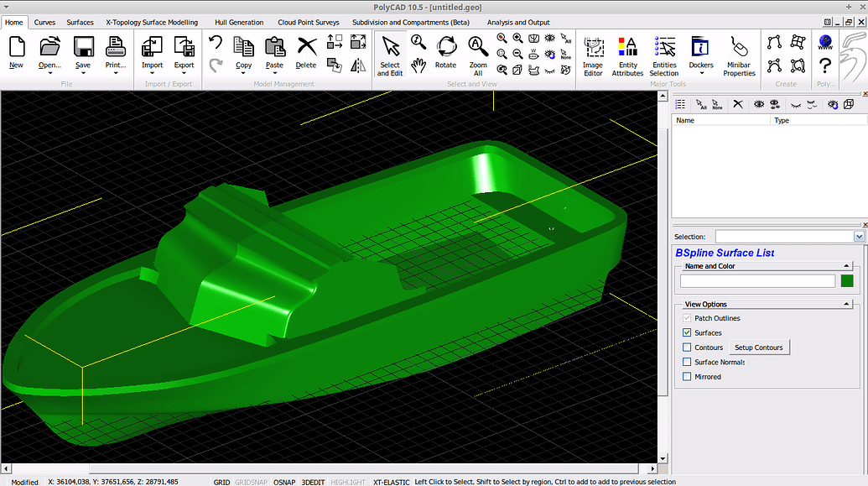The image size is (868, 486).
Task: Click the create B-spline curve icon
Action: [x=774, y=65]
